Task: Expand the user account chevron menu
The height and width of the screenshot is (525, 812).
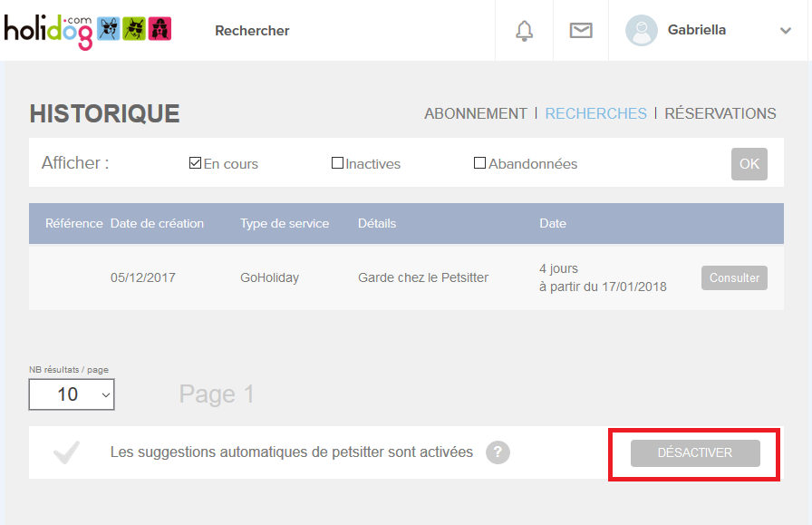Action: 785,31
